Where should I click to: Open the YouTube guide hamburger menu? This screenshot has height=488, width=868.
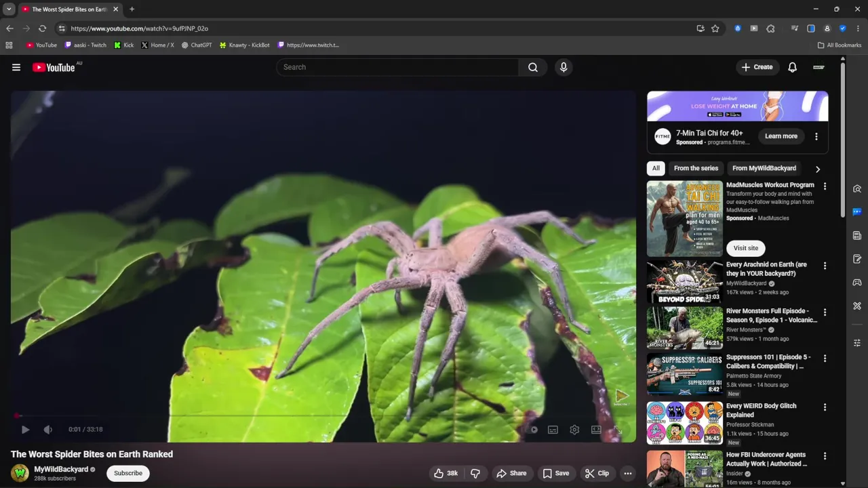(x=16, y=67)
